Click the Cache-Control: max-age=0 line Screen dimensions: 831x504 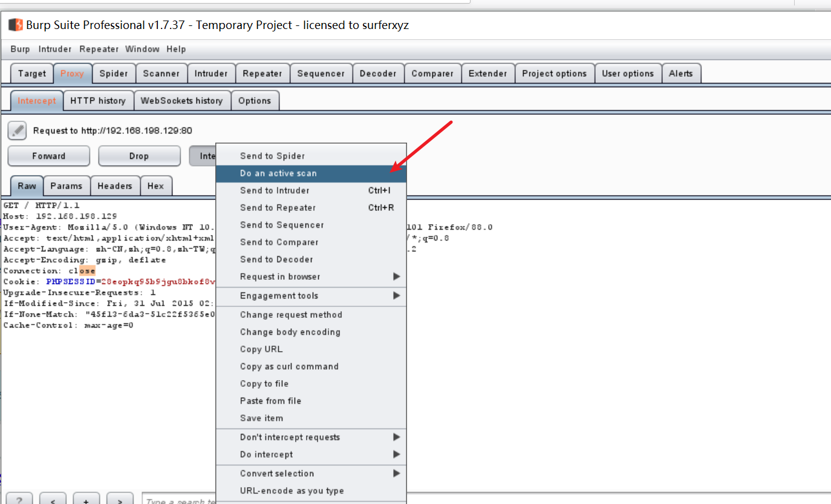pyautogui.click(x=68, y=326)
